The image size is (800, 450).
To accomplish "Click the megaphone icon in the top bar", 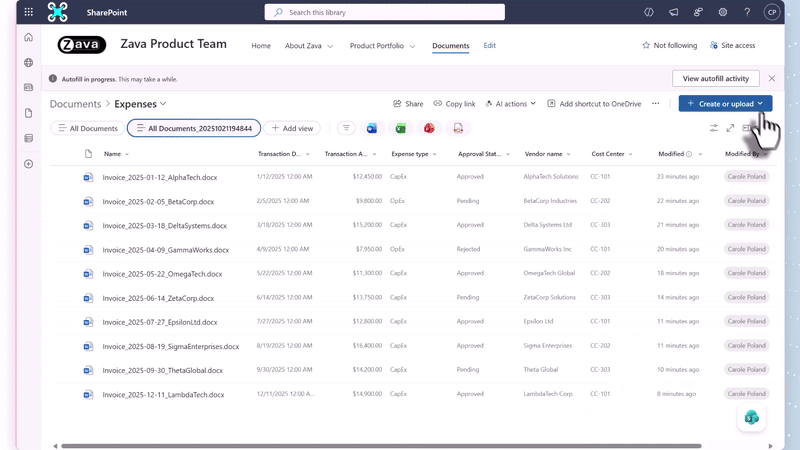I will 673,12.
